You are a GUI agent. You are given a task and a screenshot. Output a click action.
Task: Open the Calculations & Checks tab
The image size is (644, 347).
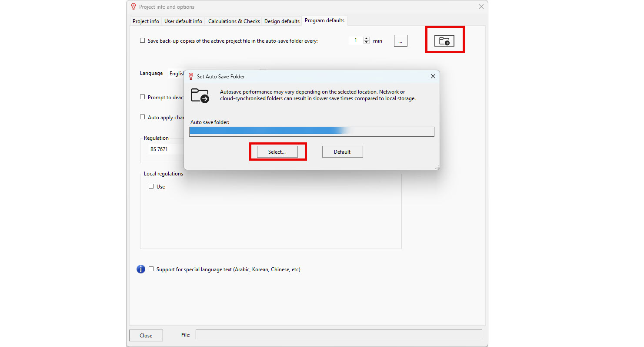click(x=234, y=21)
